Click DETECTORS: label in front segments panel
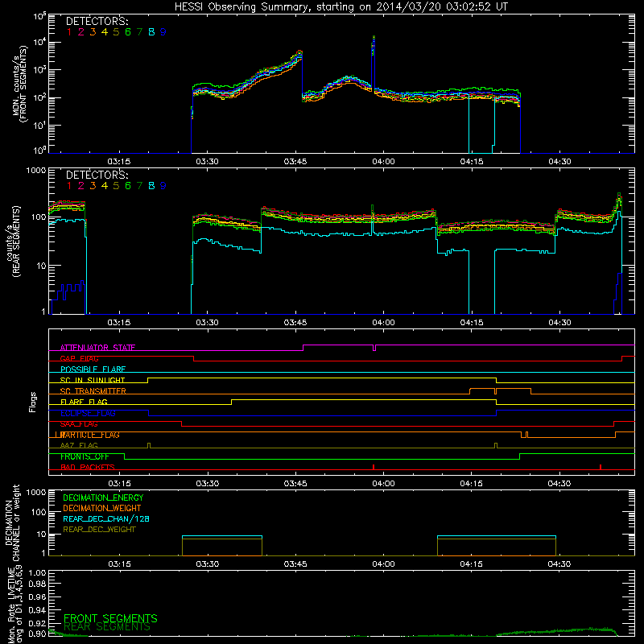The height and width of the screenshot is (644, 644). [97, 22]
